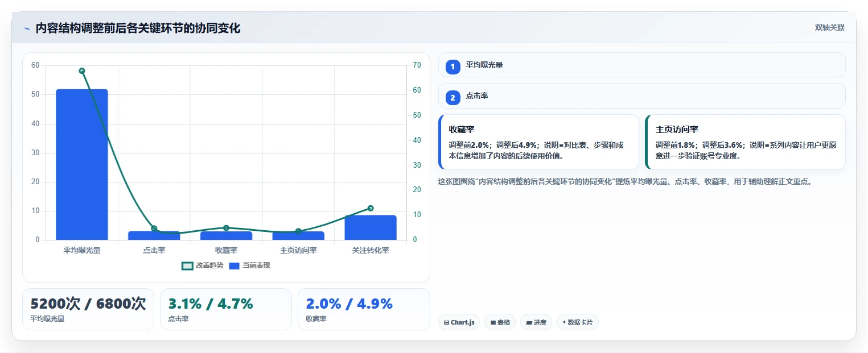Click the icon in the Chart.js tag

point(446,322)
